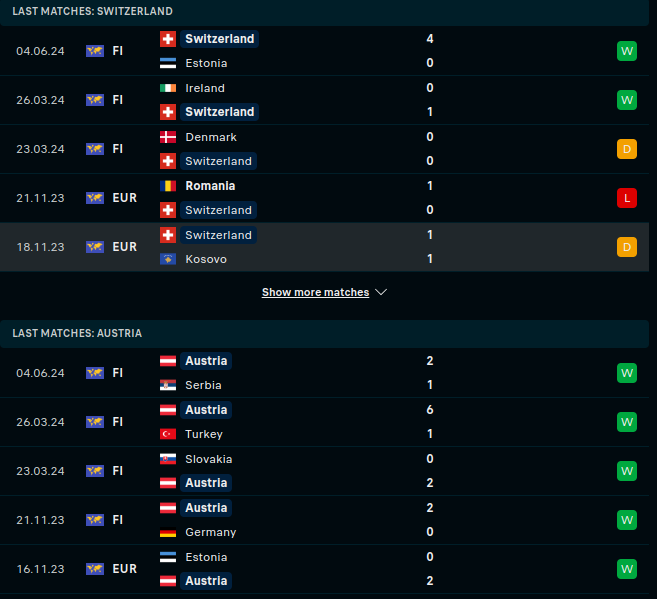Expand list with Show more matches chevron

(381, 293)
